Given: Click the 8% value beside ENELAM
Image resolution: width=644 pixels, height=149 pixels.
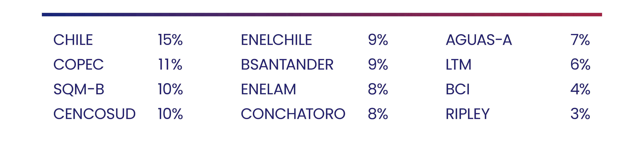Looking at the screenshot, I should (378, 89).
